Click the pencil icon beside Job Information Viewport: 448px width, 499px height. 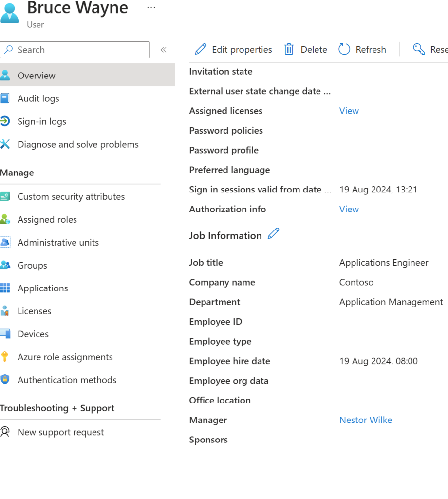[x=274, y=234]
